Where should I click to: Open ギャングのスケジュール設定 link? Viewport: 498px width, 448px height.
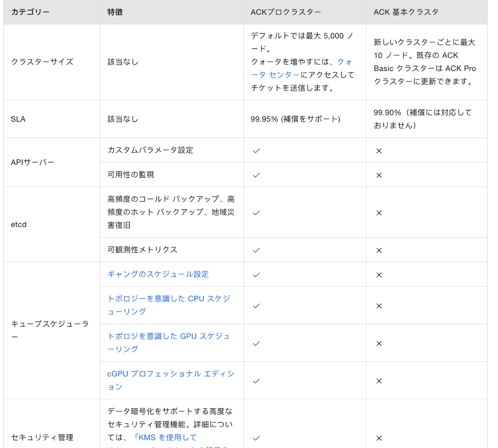[158, 274]
